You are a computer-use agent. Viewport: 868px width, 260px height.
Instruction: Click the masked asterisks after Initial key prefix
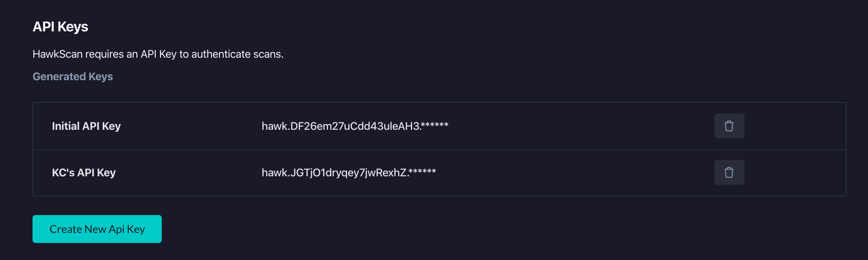435,125
